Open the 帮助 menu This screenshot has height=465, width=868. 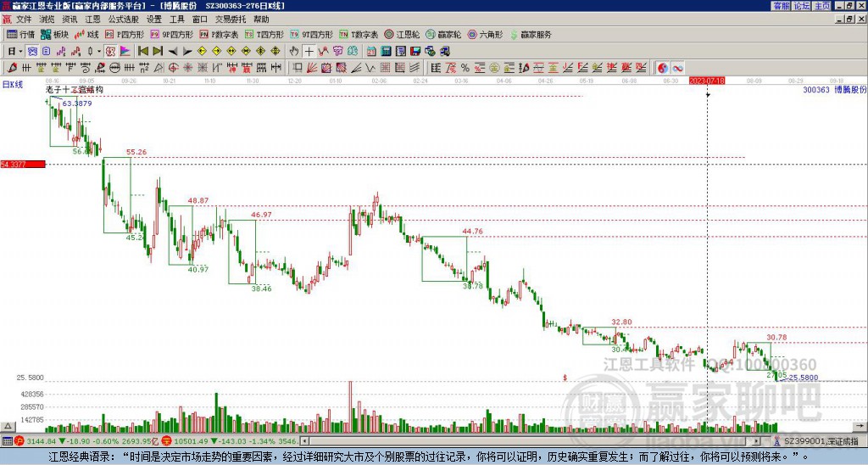[261, 20]
